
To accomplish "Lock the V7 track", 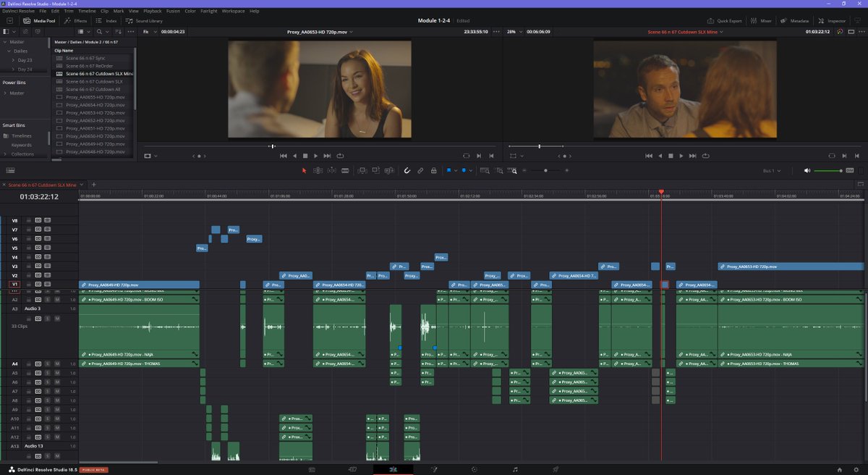I will 30,230.
